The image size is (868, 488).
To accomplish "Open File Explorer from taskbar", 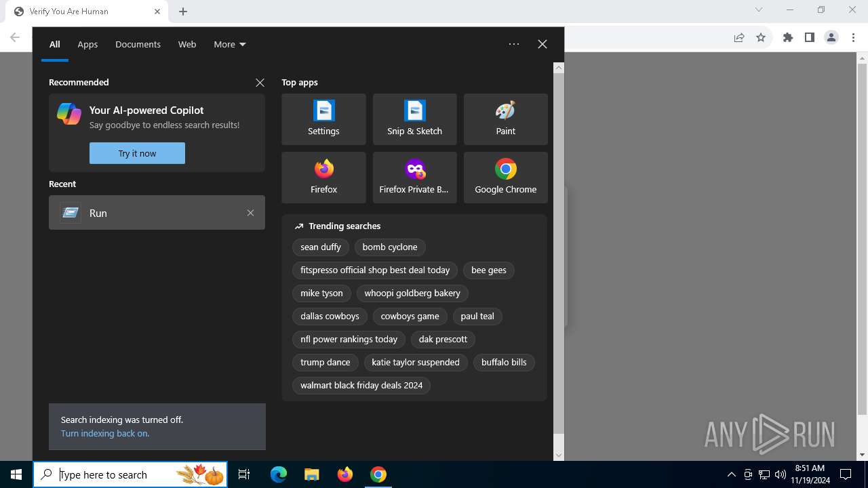I will [x=311, y=474].
